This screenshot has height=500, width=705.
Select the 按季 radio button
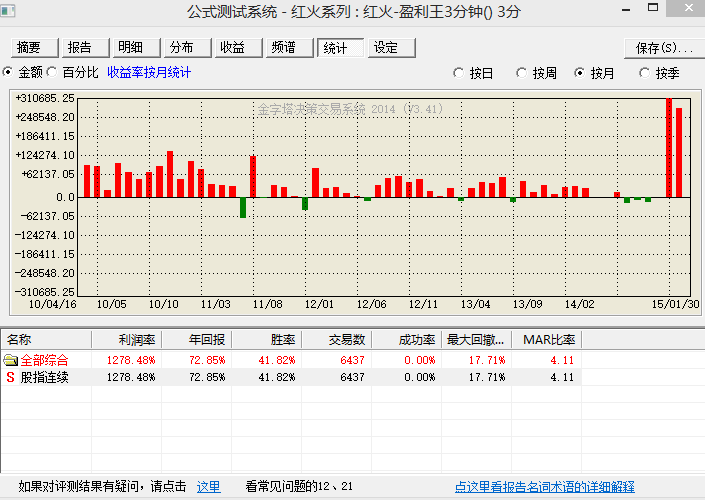[x=643, y=73]
